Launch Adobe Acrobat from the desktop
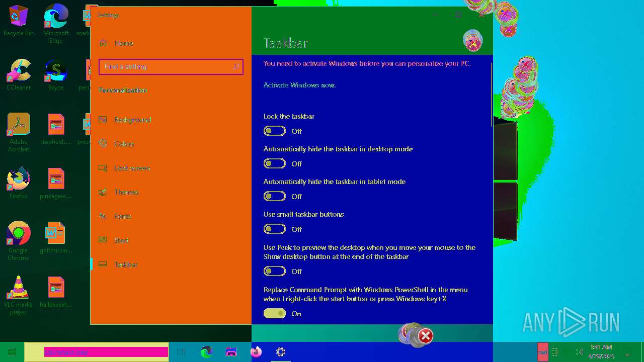Image resolution: width=644 pixels, height=362 pixels. [19, 124]
